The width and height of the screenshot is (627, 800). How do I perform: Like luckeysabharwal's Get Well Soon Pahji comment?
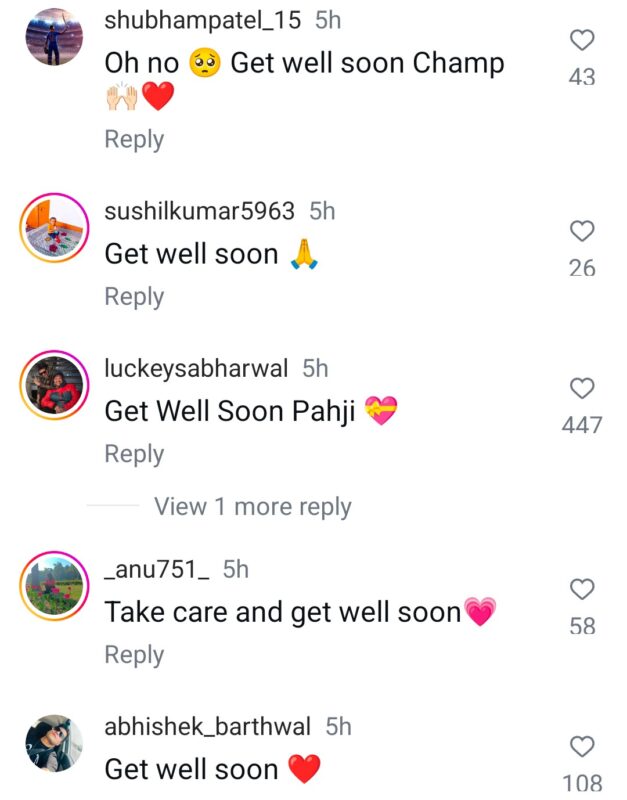tap(582, 388)
